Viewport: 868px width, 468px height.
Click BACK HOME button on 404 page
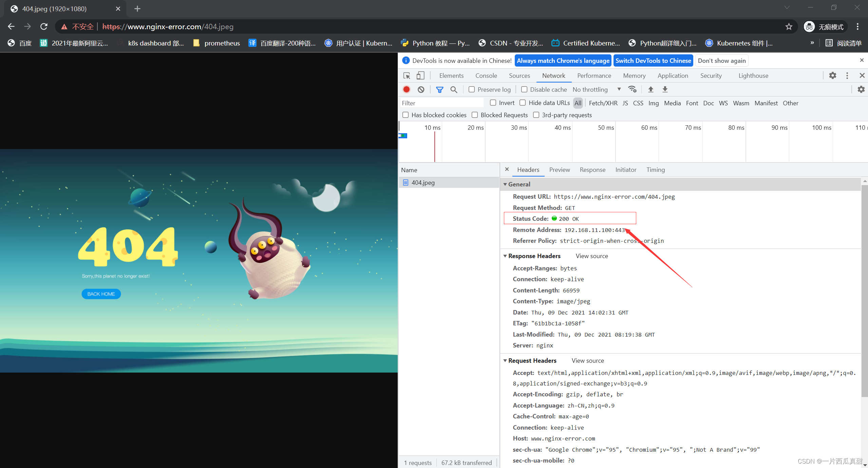(101, 294)
